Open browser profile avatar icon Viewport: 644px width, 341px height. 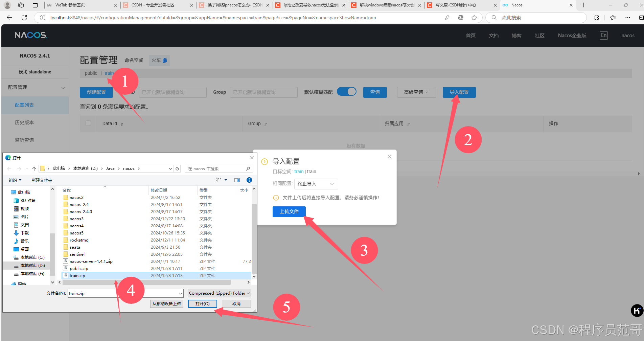(x=7, y=5)
